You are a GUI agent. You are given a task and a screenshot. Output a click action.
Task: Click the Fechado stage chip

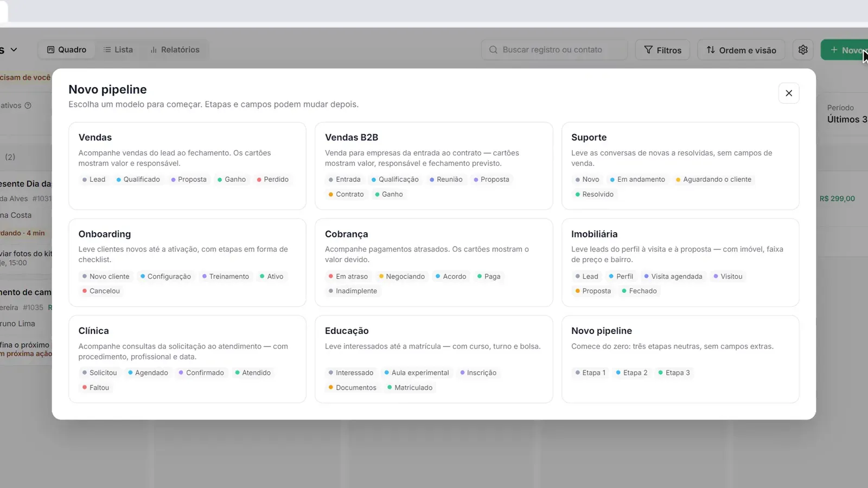[x=640, y=291]
